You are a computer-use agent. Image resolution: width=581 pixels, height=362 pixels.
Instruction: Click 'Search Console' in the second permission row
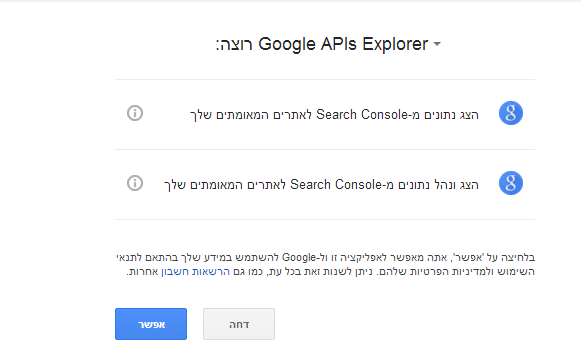[336, 185]
